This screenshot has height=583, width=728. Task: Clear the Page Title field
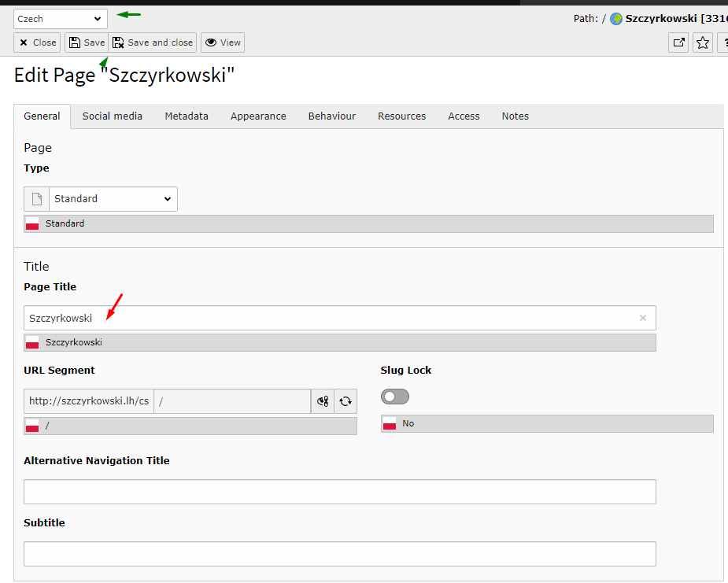pos(643,318)
